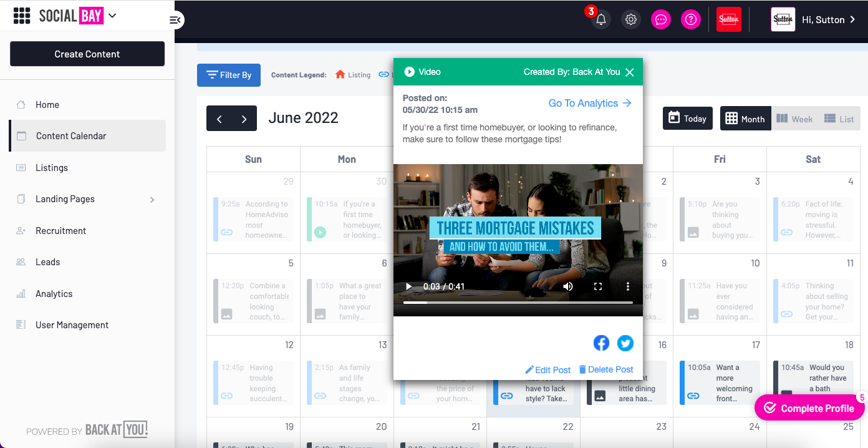Click the Listing house legend icon
This screenshot has width=868, height=448.
pyautogui.click(x=340, y=74)
